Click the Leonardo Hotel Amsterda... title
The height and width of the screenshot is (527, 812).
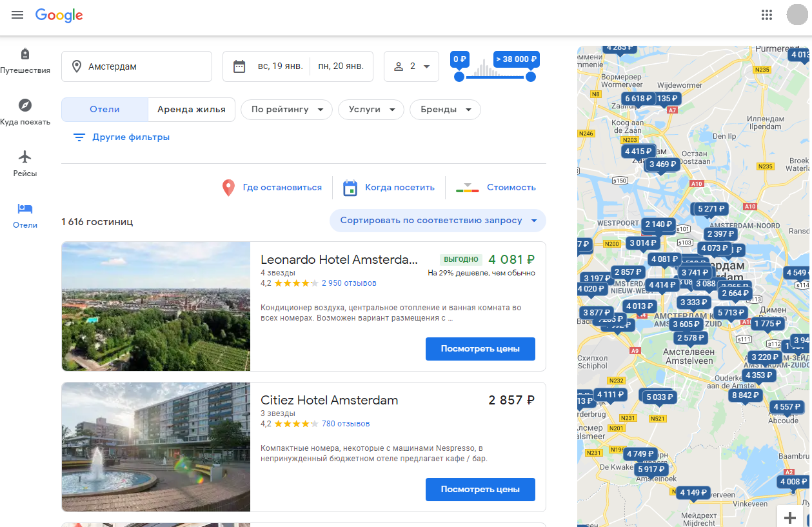point(339,259)
